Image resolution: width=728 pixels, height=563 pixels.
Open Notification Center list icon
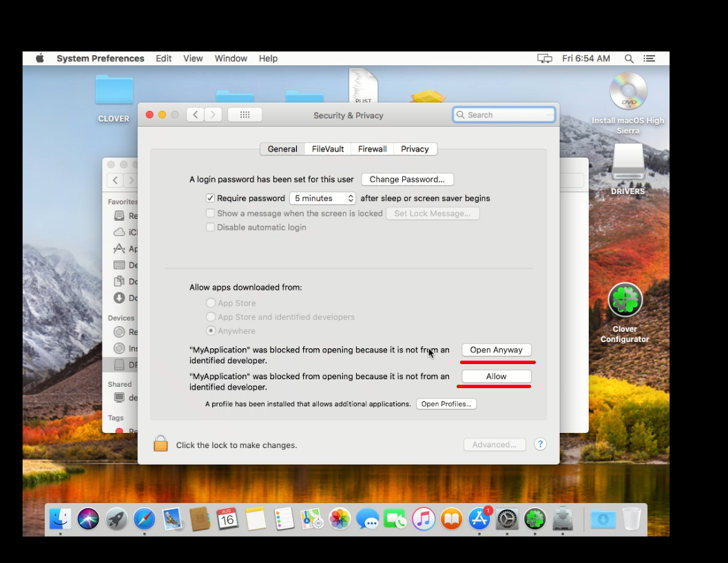tap(649, 59)
